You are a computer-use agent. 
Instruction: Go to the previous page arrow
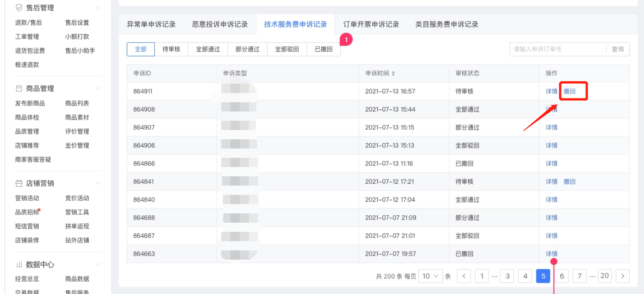[464, 276]
